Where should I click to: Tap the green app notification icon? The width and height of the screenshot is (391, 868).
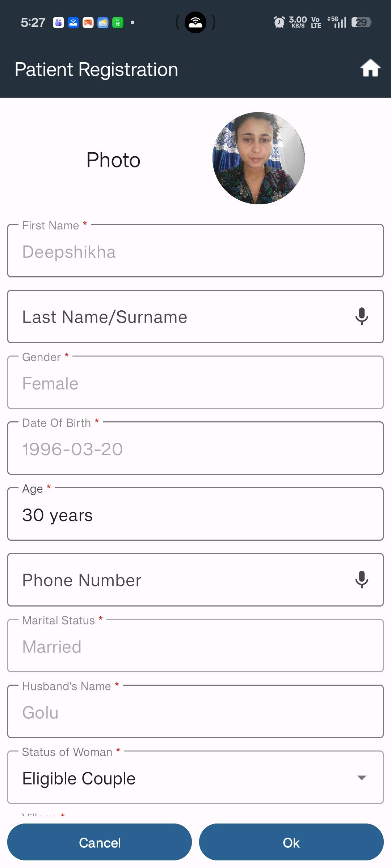coord(118,22)
